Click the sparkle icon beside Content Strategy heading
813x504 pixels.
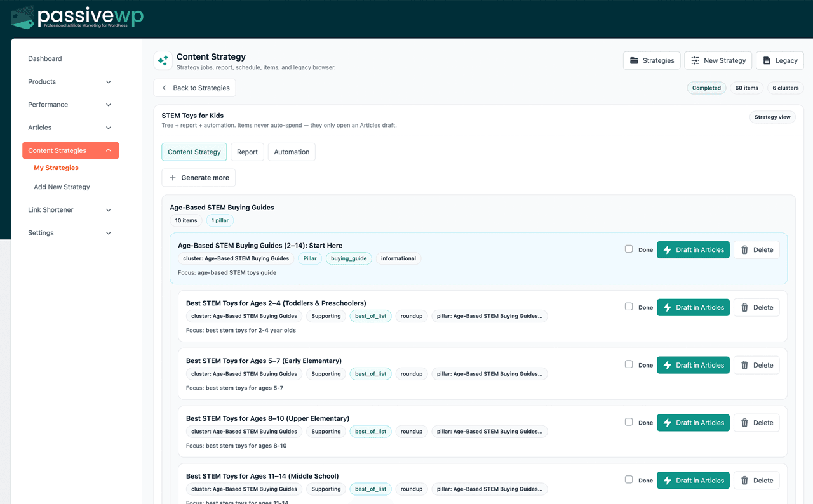pos(163,60)
